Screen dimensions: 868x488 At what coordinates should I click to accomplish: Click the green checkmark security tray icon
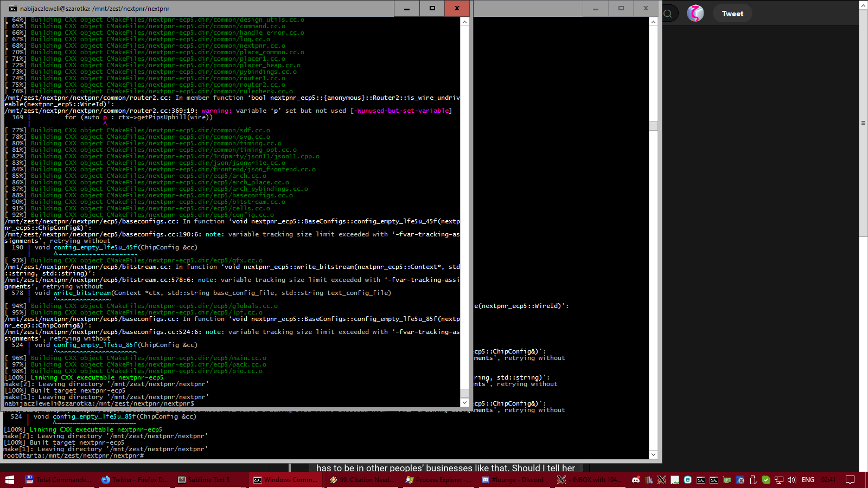tap(765, 480)
